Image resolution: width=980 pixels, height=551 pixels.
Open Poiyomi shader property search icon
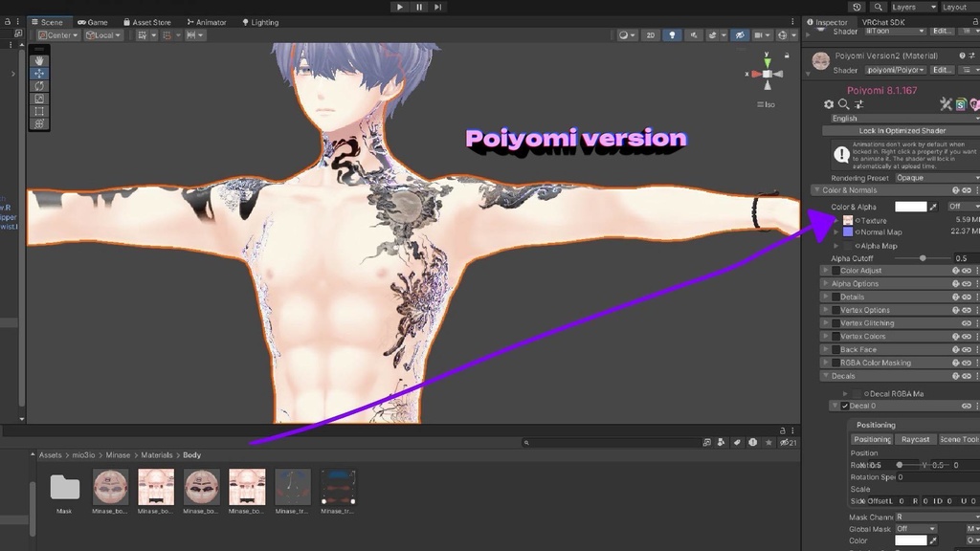[844, 104]
